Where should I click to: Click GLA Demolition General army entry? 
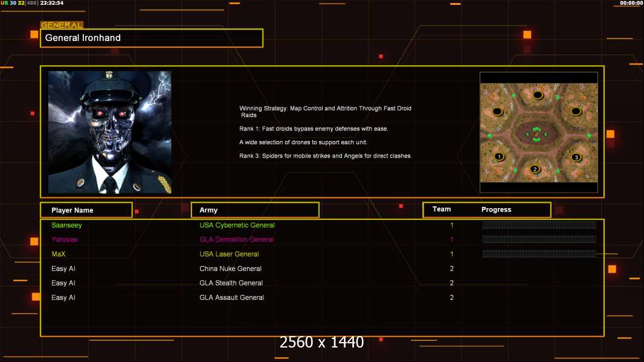point(236,240)
